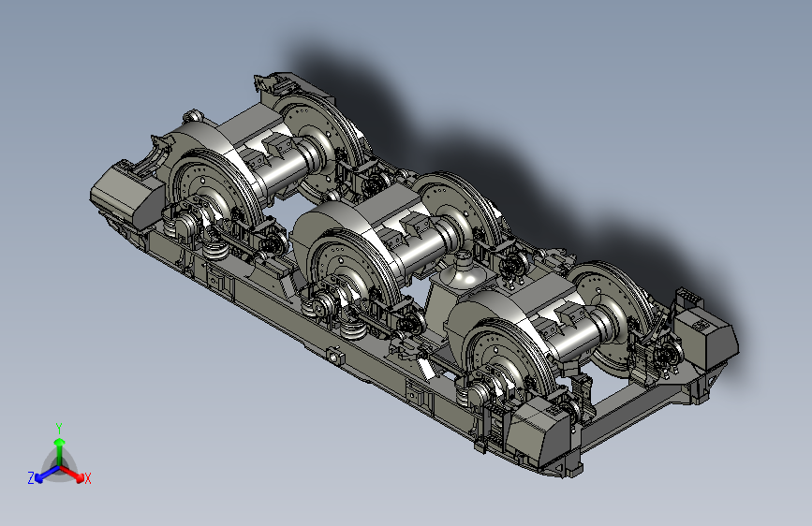Click the green Y axis of the orientation triad
Viewport: 812px width, 526px height.
click(x=60, y=452)
